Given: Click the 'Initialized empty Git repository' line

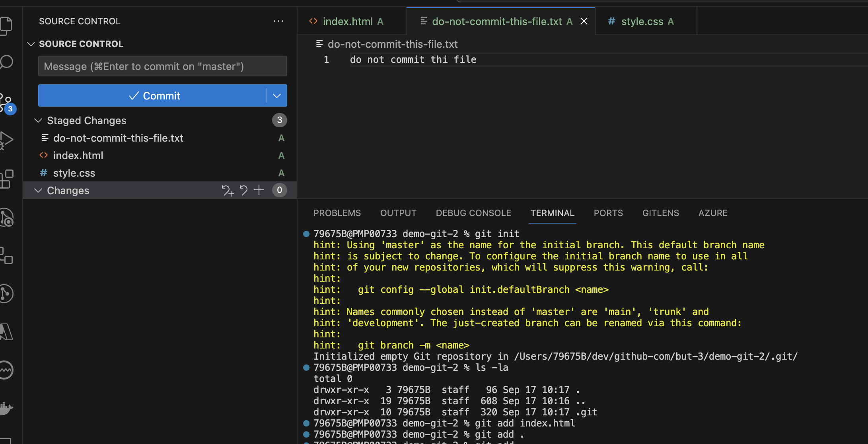Looking at the screenshot, I should click(x=555, y=356).
